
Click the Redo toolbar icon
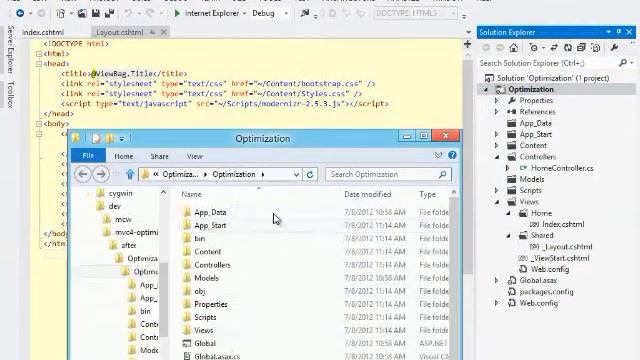(150, 13)
